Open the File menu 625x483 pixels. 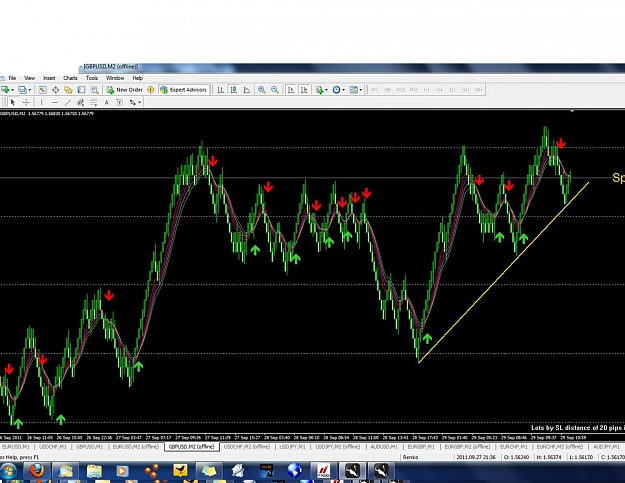click(12, 78)
